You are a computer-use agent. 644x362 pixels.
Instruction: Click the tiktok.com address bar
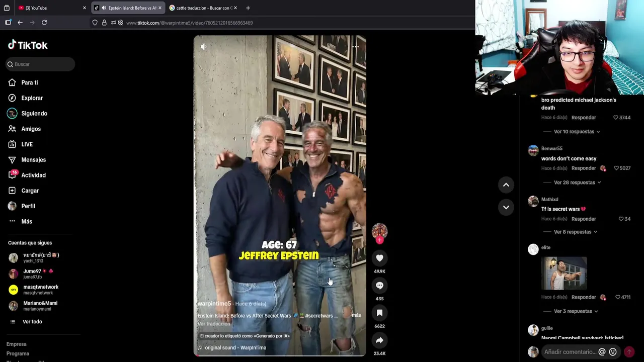[282, 23]
